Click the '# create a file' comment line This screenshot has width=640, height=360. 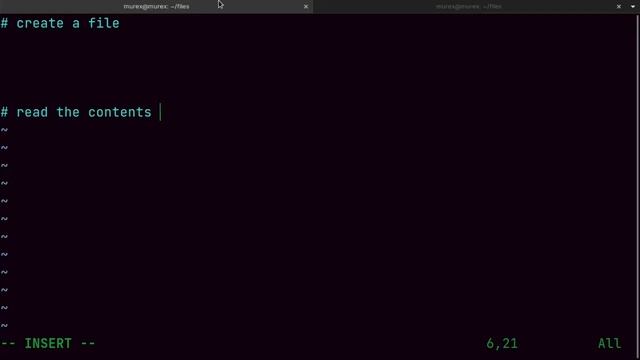60,23
